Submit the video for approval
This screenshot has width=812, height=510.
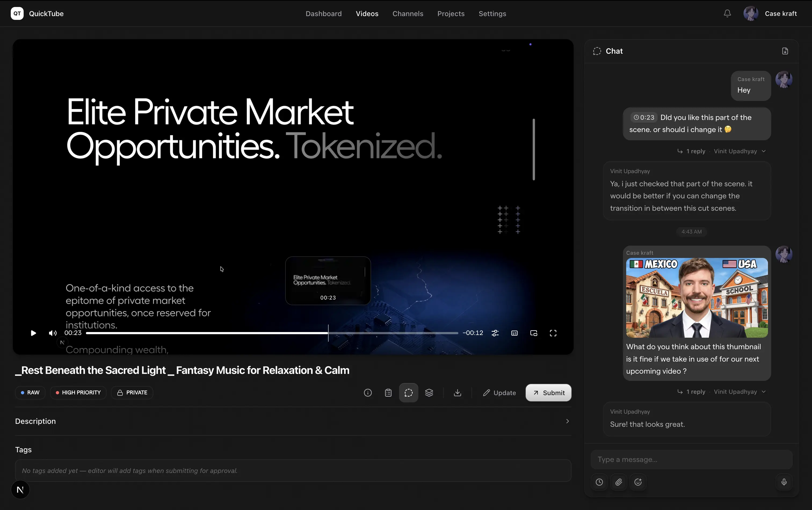click(548, 392)
